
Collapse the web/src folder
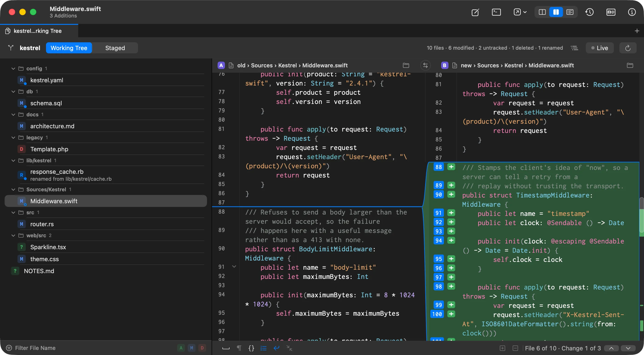coord(13,235)
